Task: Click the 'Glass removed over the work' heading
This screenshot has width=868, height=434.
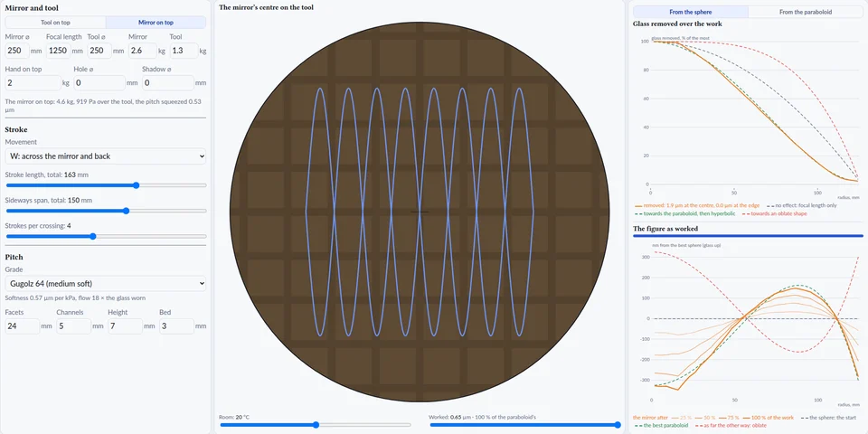Action: [x=677, y=24]
